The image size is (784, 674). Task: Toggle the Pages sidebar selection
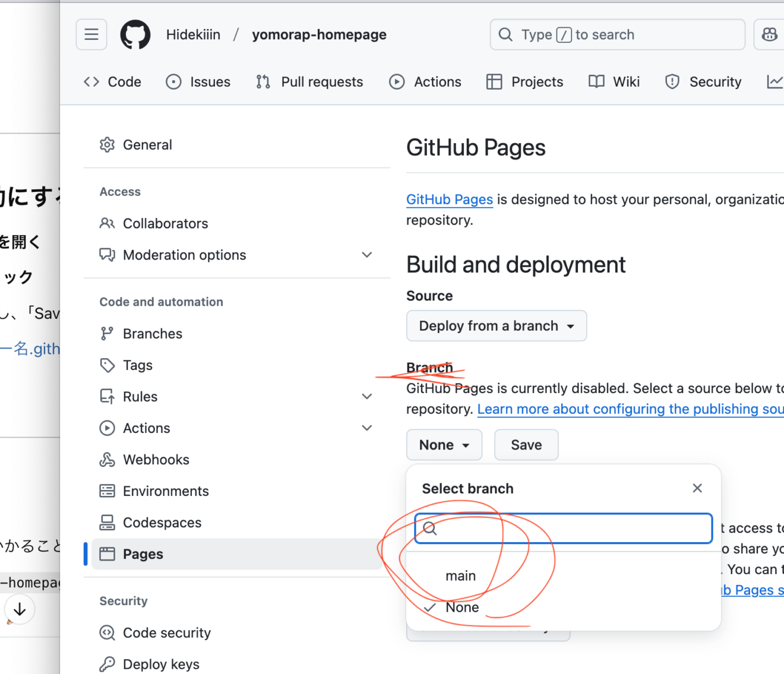(143, 553)
